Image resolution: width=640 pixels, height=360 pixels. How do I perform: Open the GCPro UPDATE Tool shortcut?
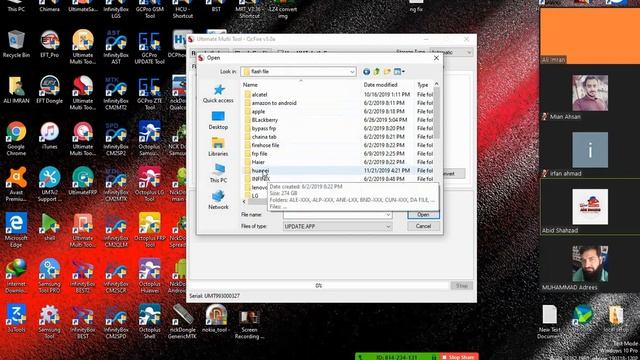point(149,47)
